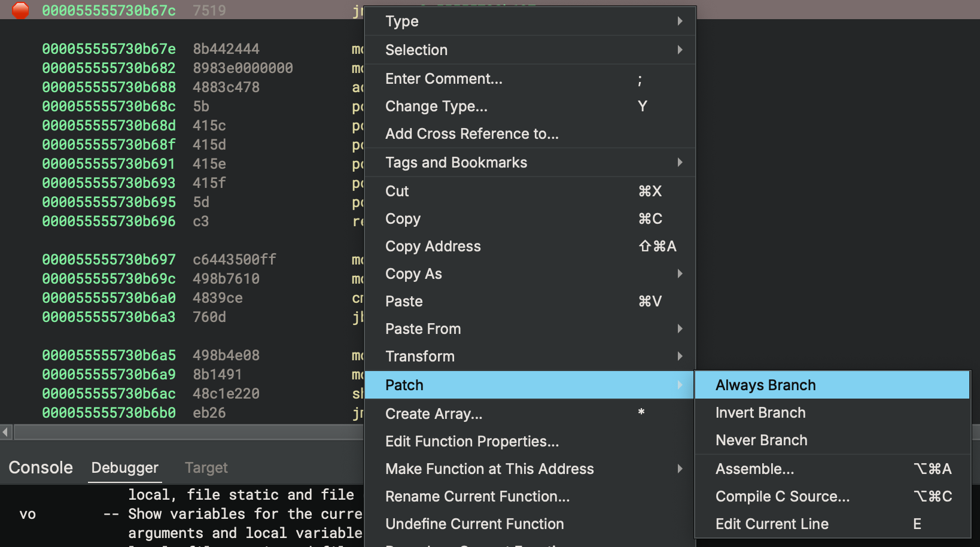Screen dimensions: 980x547
Task: Click address 000055555730b6a3
Action: pos(109,317)
